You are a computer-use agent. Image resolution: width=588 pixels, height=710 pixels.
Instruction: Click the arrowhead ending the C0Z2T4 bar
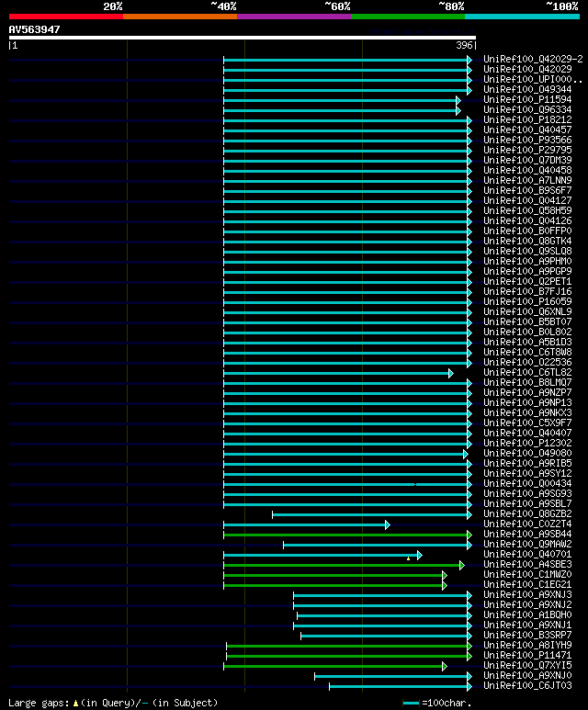388,524
